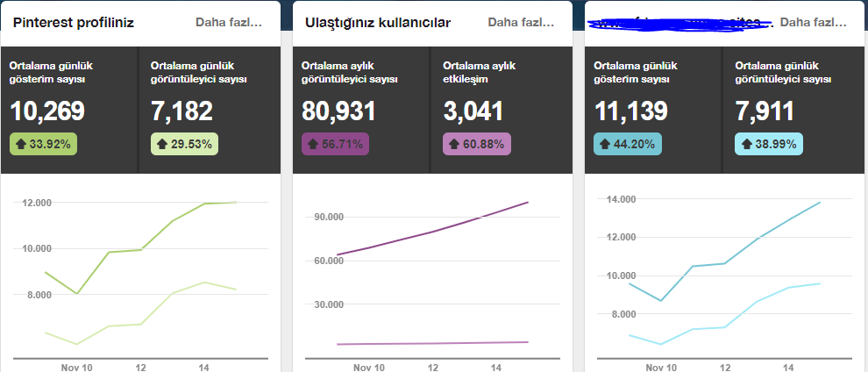Image resolution: width=868 pixels, height=372 pixels.
Task: Click the 38.99% light blue badge
Action: coord(769,145)
